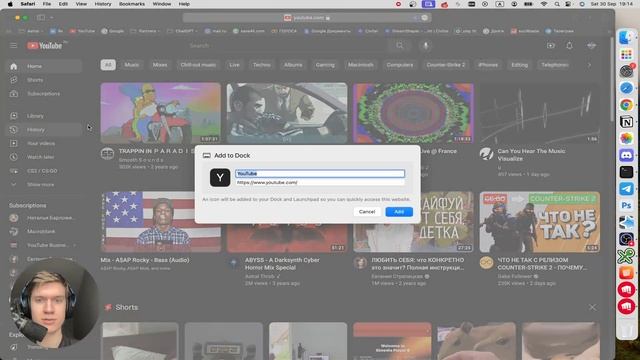640x360 pixels.
Task: Click the Wi-Fi status icon
Action: click(544, 4)
